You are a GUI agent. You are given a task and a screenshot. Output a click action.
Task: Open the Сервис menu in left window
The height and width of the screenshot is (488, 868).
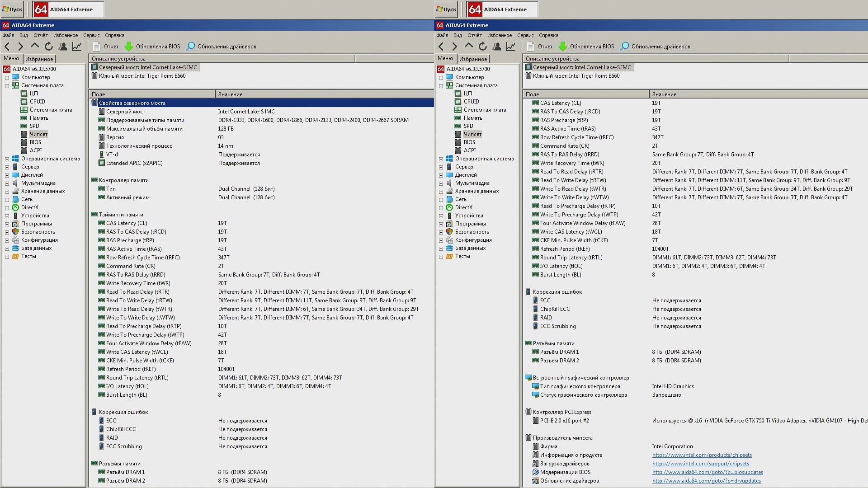(91, 35)
